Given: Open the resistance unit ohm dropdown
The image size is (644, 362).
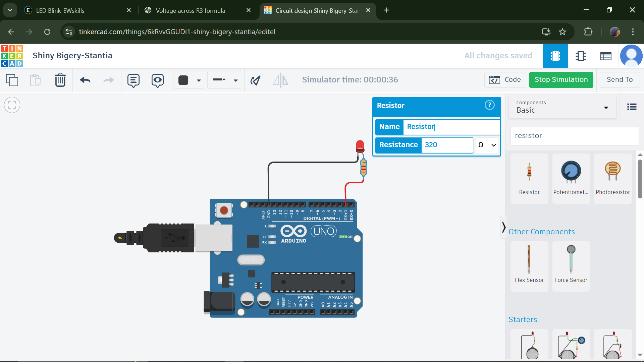Looking at the screenshot, I should click(487, 145).
